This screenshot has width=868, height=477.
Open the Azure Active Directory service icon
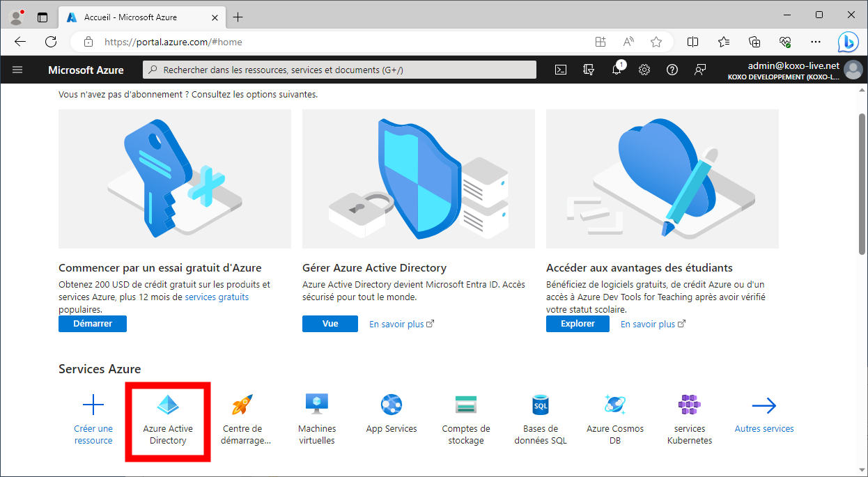[x=168, y=405]
